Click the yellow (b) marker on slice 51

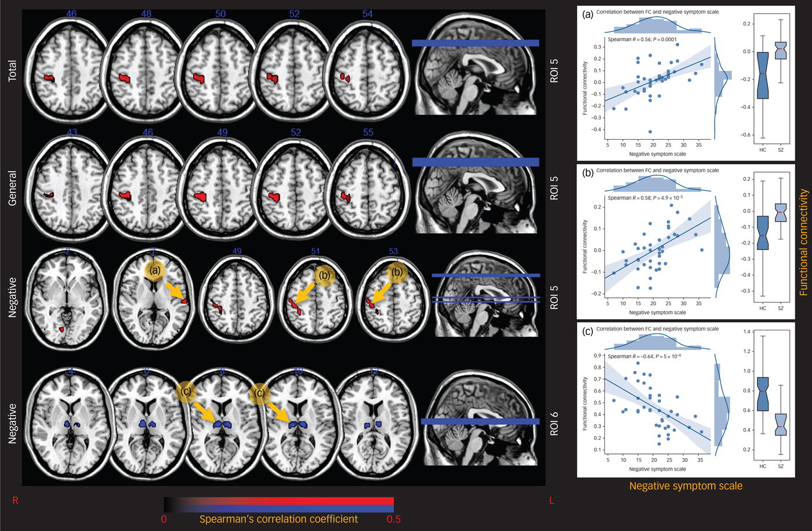pyautogui.click(x=324, y=275)
